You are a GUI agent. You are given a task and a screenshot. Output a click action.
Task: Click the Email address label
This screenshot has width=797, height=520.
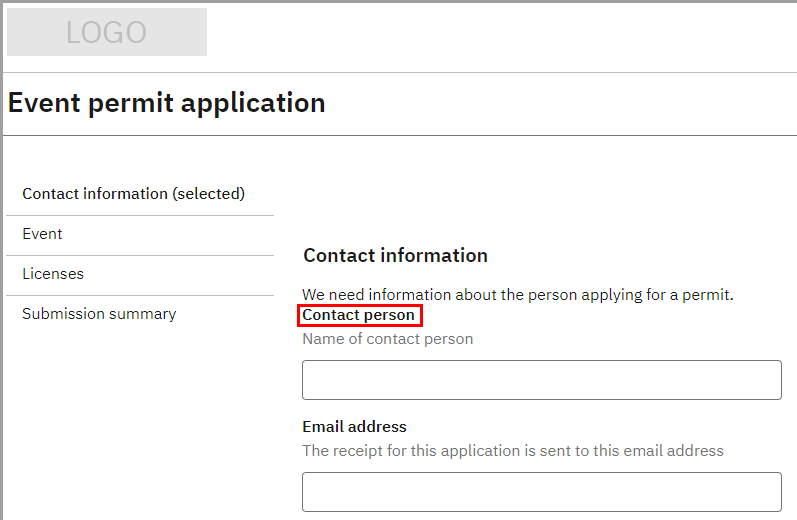coord(354,427)
